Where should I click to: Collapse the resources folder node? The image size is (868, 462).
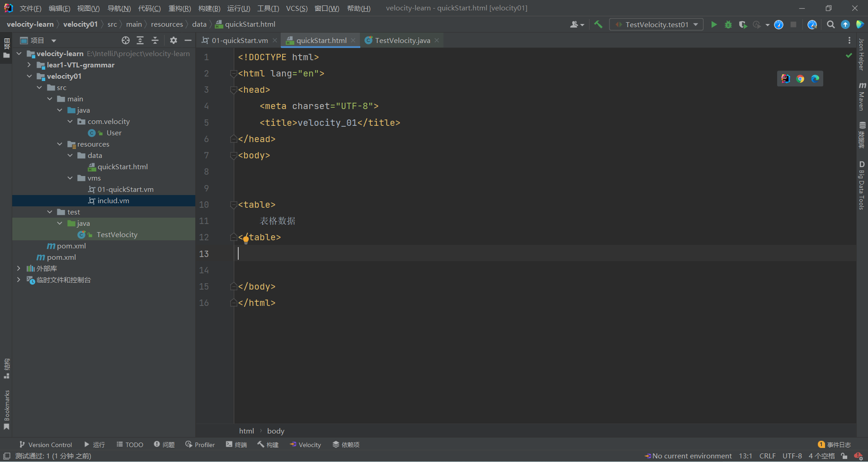click(60, 144)
